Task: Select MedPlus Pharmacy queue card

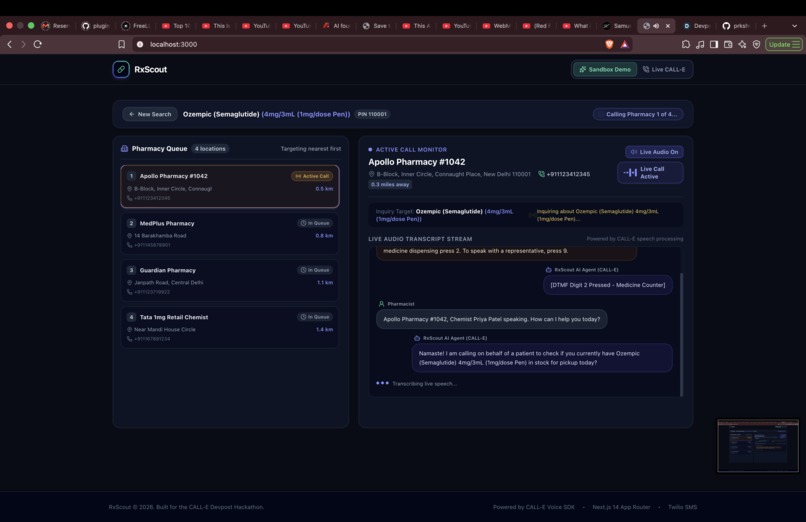Action: (x=230, y=234)
